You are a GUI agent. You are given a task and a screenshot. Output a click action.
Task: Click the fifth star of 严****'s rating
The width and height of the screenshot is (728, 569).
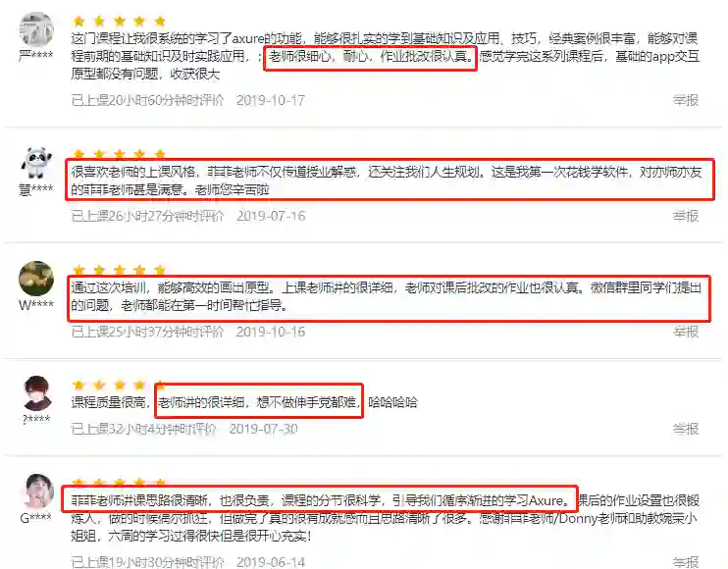tap(160, 21)
